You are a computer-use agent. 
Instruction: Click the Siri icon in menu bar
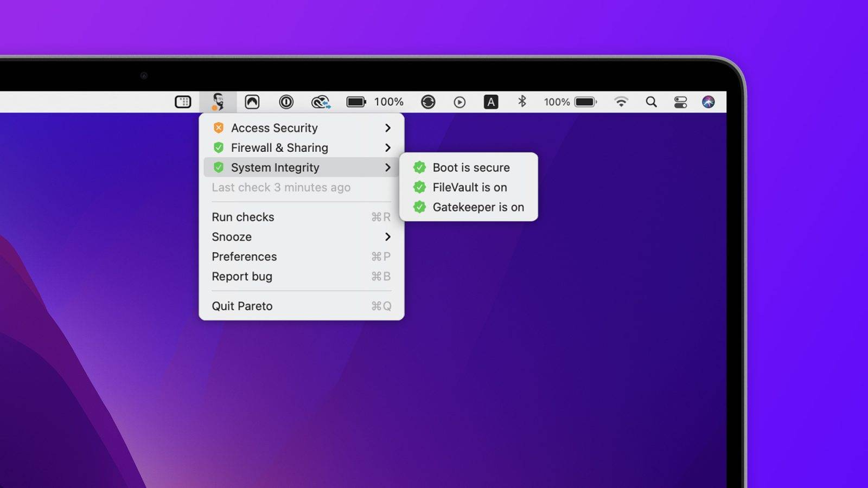point(707,102)
